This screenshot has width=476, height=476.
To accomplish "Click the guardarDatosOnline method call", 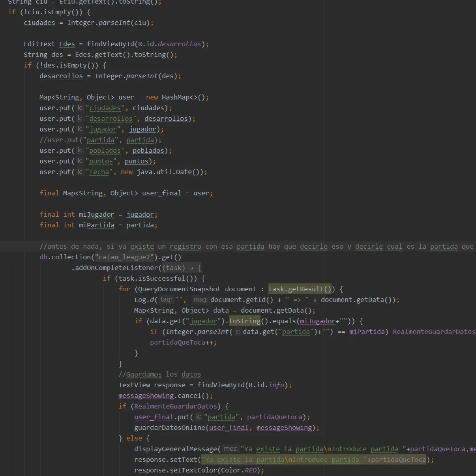I will pos(169,428).
